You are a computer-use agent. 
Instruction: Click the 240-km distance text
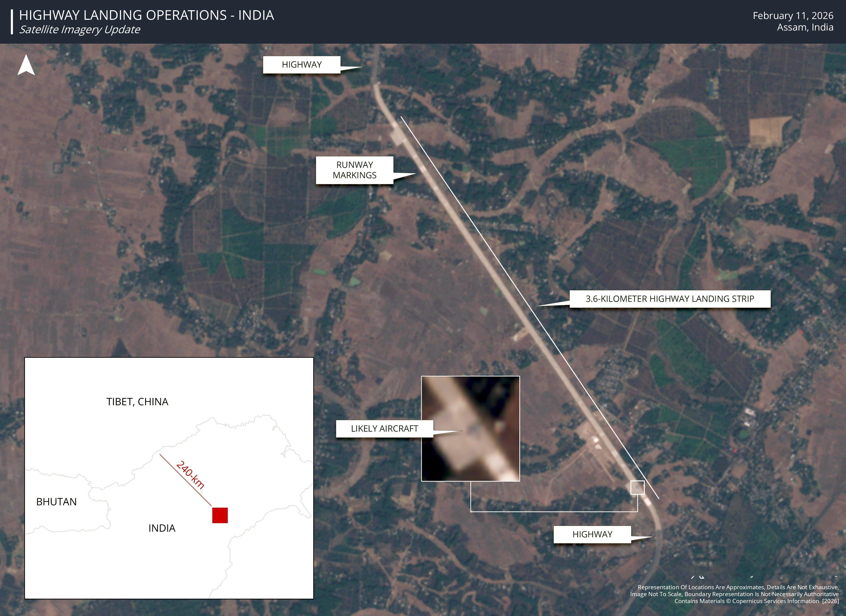pyautogui.click(x=191, y=475)
